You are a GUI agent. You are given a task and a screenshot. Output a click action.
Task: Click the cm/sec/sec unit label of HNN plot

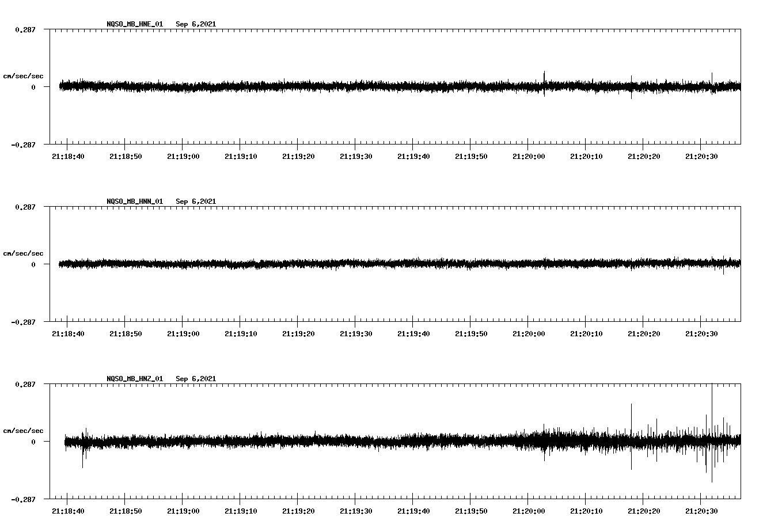click(23, 253)
